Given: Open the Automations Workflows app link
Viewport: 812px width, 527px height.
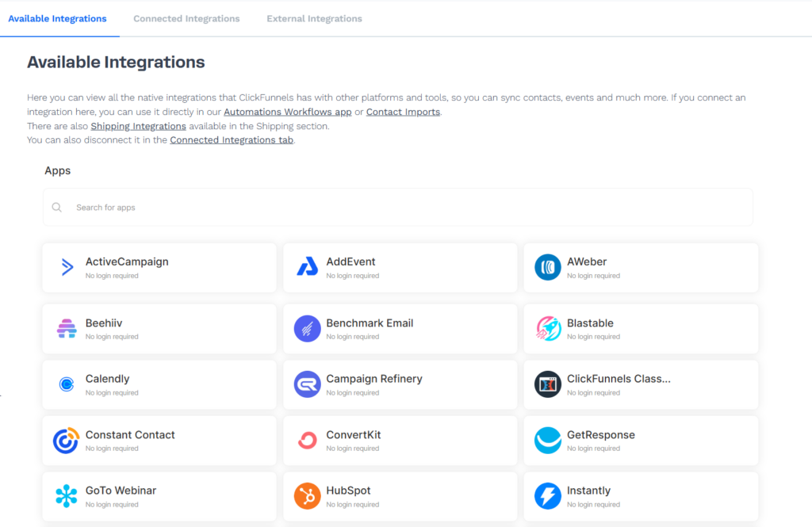Looking at the screenshot, I should click(287, 112).
